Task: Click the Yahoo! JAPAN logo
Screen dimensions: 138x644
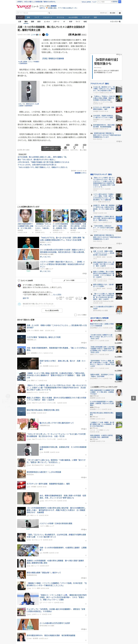Action: [x=24, y=7]
